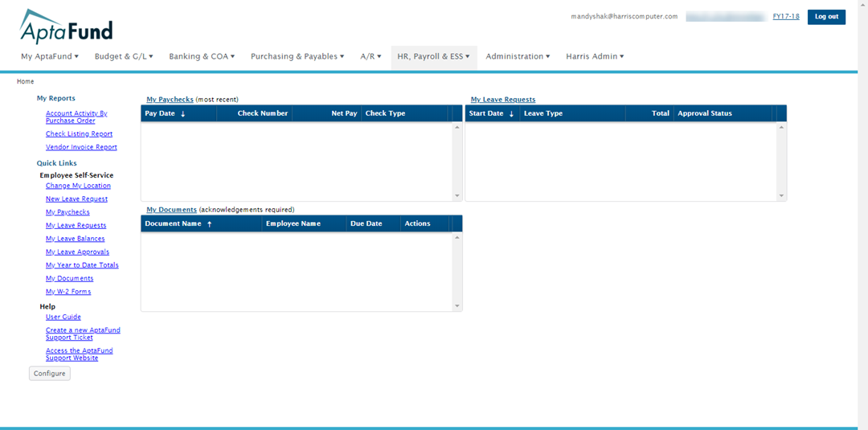The width and height of the screenshot is (868, 430).
Task: Click My Paychecks scrollbar up arrow
Action: [457, 128]
